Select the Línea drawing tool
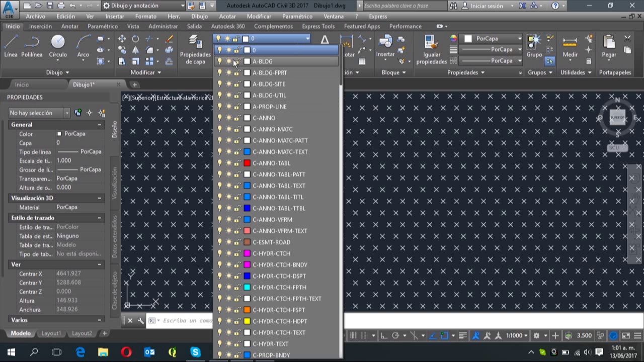Viewport: 644px width, 362px height. [x=11, y=46]
